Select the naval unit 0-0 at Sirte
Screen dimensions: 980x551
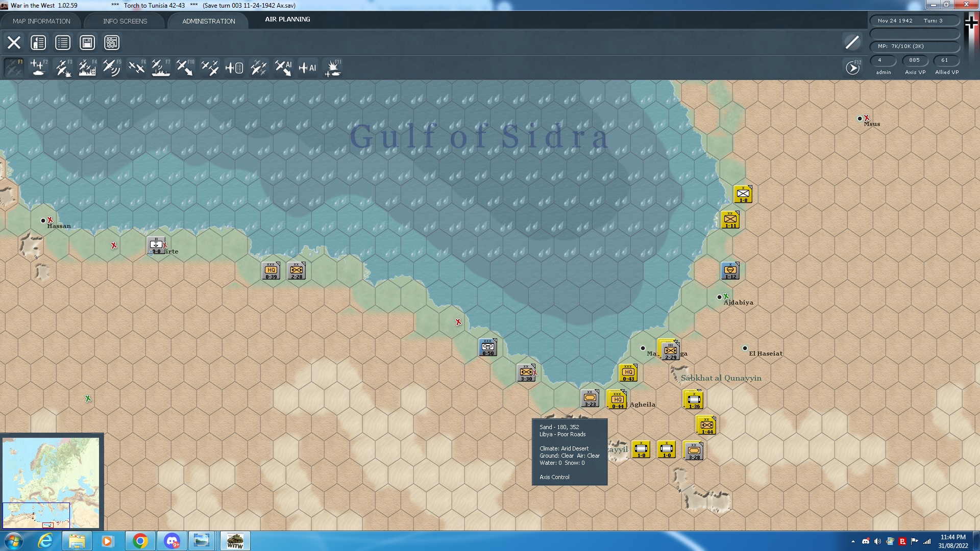tap(156, 245)
